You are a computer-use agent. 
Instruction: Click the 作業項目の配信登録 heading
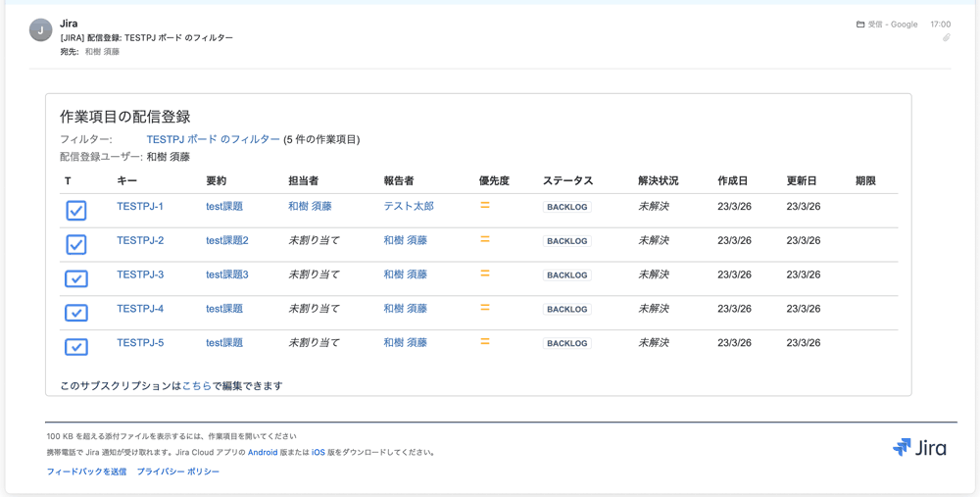(x=125, y=117)
